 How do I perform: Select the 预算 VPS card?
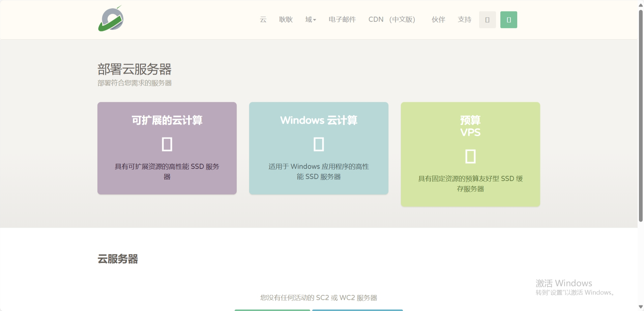tap(471, 154)
